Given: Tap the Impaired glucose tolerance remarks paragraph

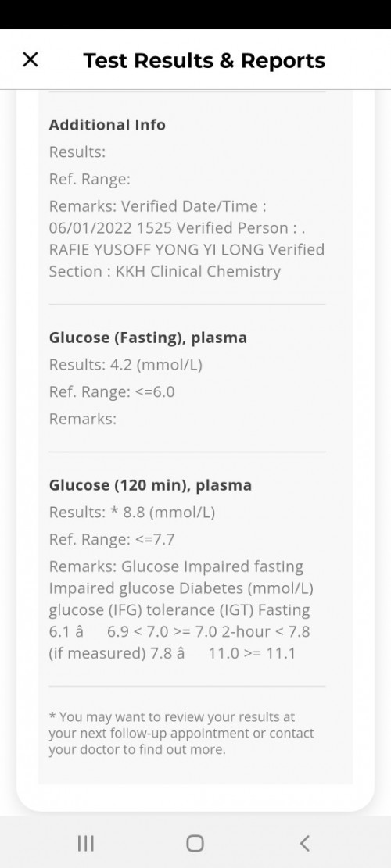Looking at the screenshot, I should coord(181,610).
